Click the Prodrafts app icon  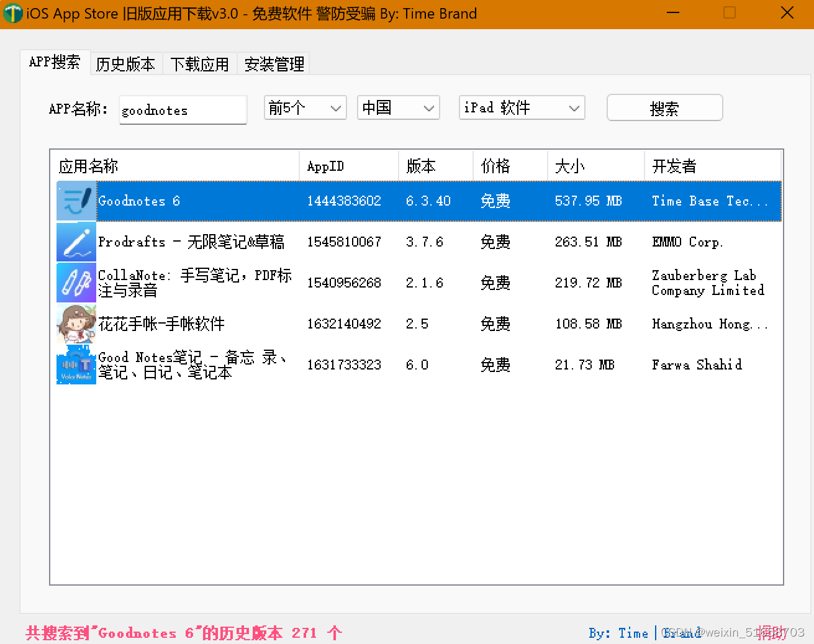click(76, 242)
